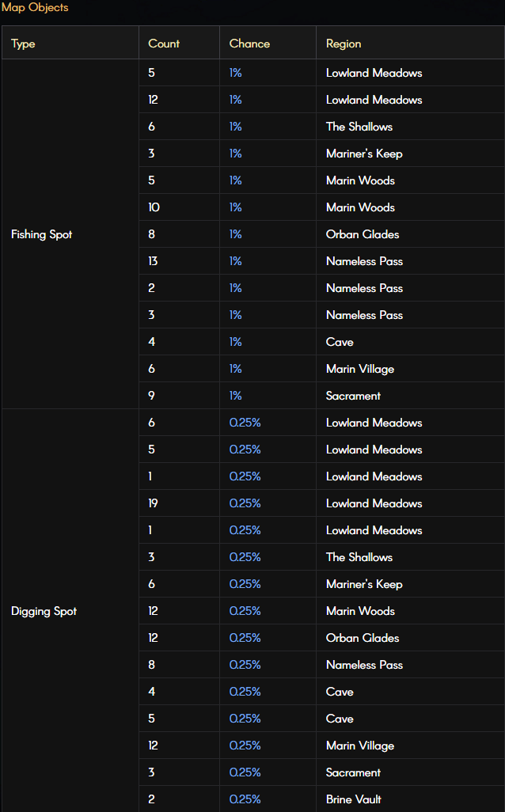Click the 1% link for The Shallows
The width and height of the screenshot is (505, 812).
(236, 127)
